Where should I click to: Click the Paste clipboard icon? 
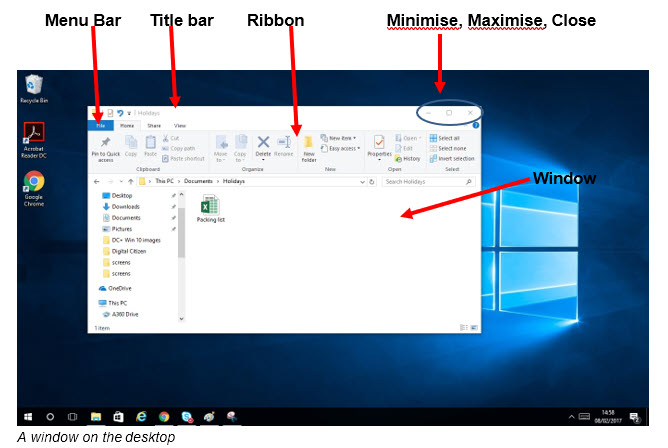150,142
